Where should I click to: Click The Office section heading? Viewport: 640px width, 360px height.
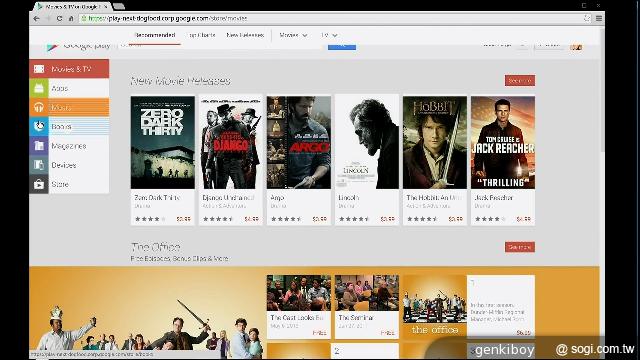pos(156,247)
